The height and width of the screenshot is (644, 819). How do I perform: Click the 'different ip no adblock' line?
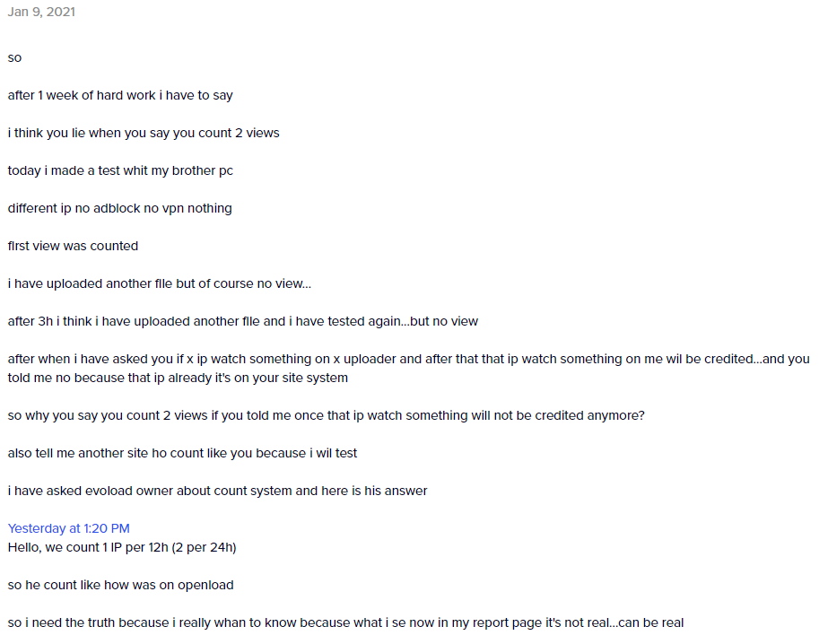(x=119, y=208)
